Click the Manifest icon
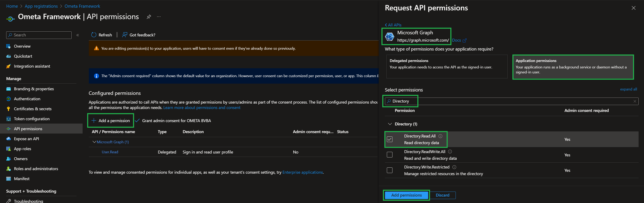 (x=9, y=179)
